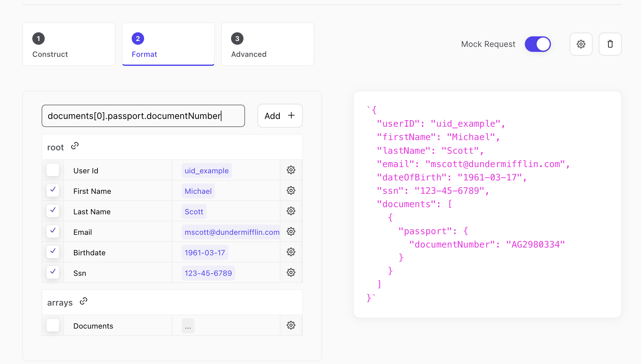Screen dimensions: 641x364
Task: Switch to the Construct step tab
Action: (69, 44)
